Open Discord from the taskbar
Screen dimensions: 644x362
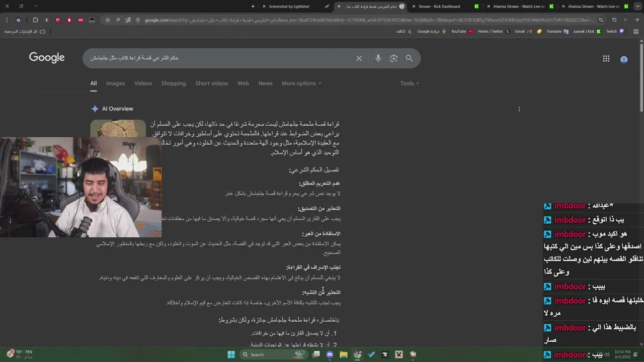[330, 354]
